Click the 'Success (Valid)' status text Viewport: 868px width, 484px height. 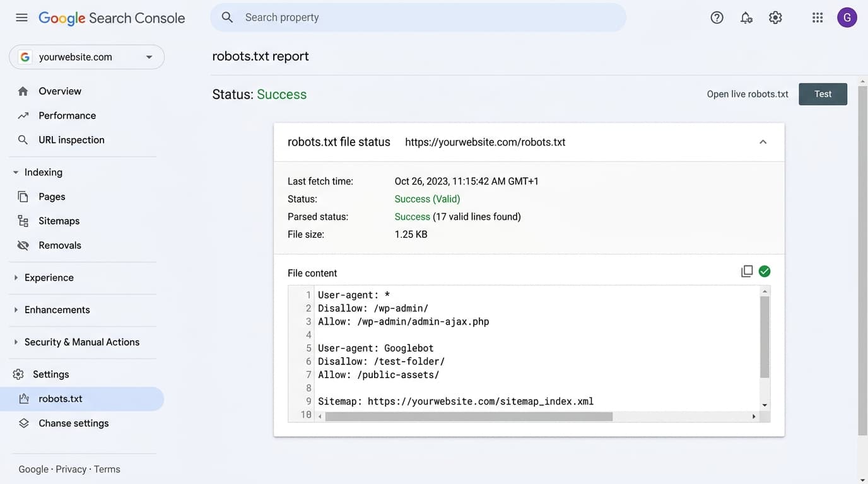[x=427, y=199]
